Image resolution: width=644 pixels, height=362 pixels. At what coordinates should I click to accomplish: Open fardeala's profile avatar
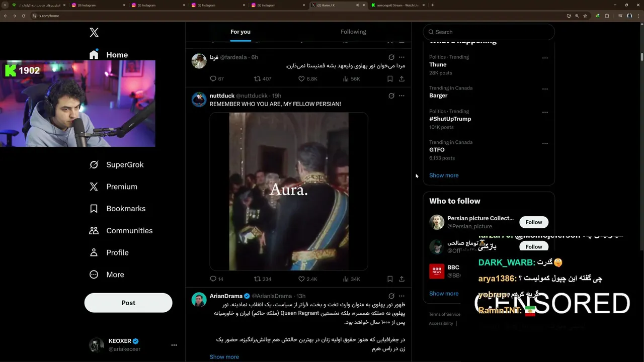point(199,61)
